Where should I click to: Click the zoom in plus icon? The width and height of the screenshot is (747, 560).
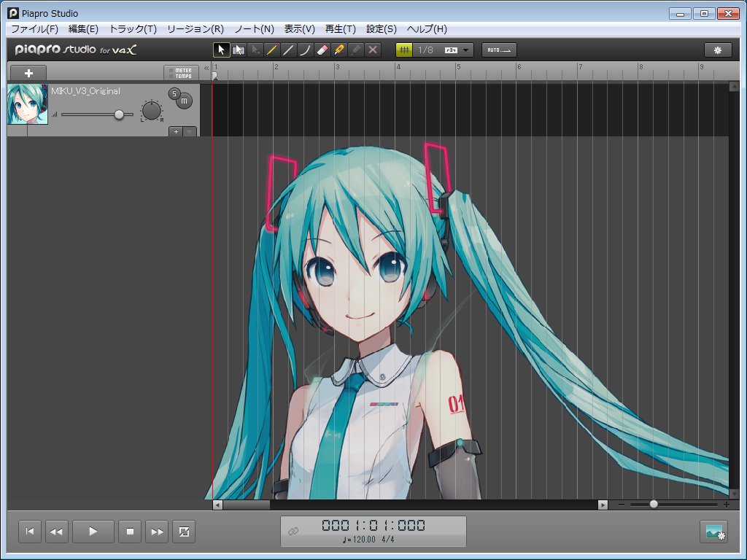(x=726, y=505)
